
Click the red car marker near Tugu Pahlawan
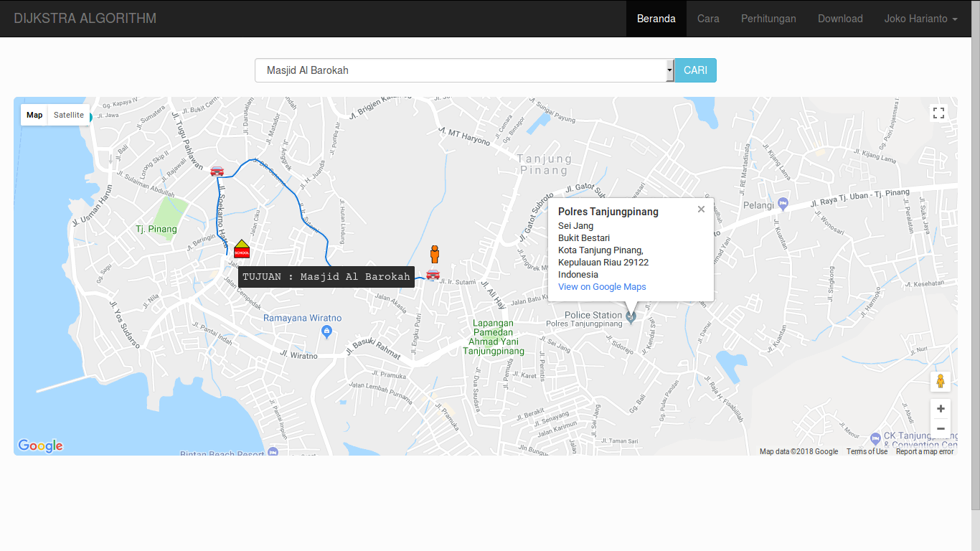point(217,171)
